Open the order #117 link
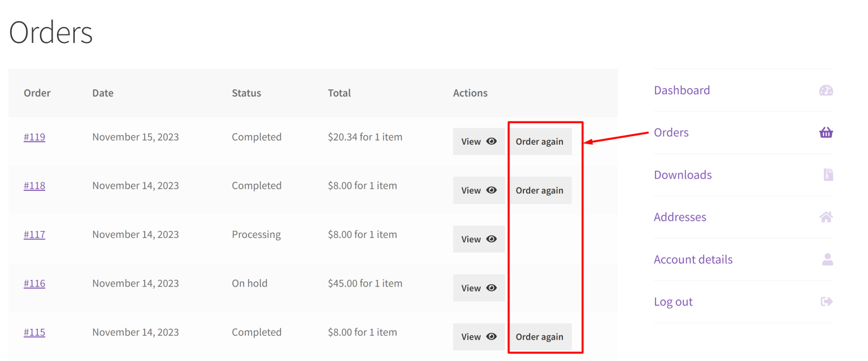 click(x=34, y=234)
